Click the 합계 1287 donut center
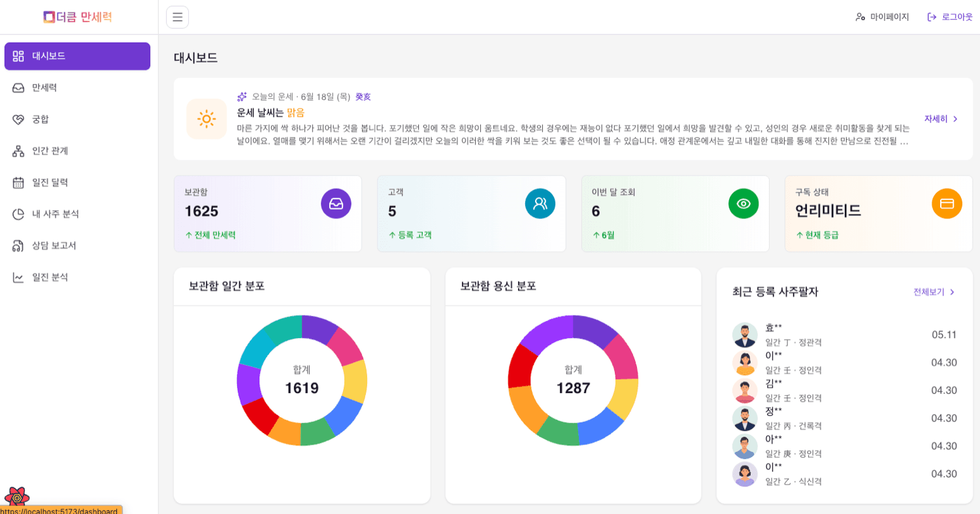Screen dimensions: 980x514 (573, 381)
